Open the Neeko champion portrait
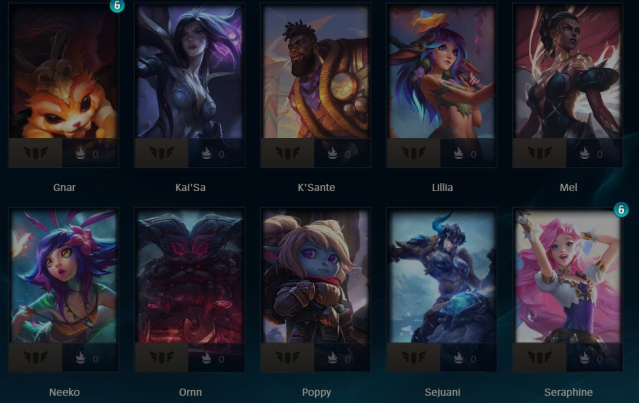 [x=63, y=276]
